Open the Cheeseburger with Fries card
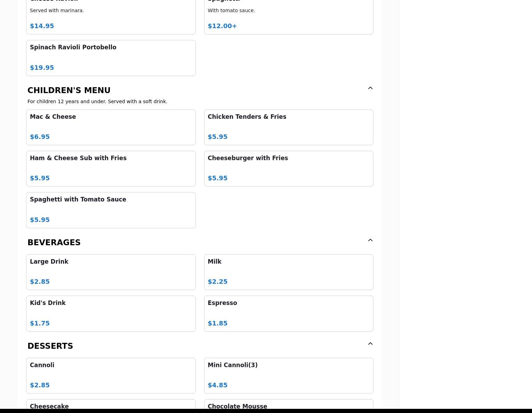This screenshot has height=413, width=532. (289, 168)
